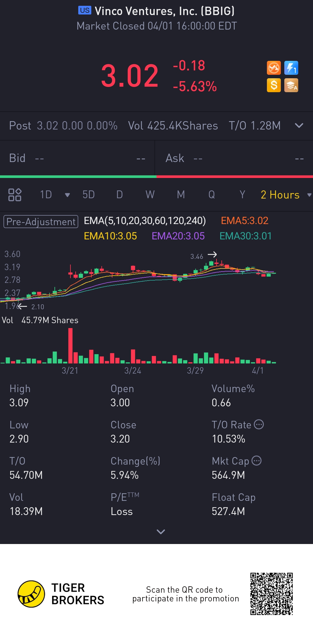This screenshot has height=644, width=313.
Task: Switch to the W weekly chart tab
Action: [x=150, y=195]
